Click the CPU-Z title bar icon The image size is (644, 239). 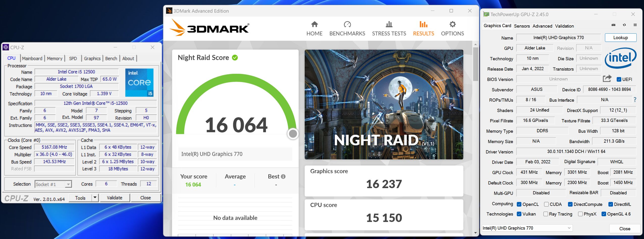(x=6, y=47)
